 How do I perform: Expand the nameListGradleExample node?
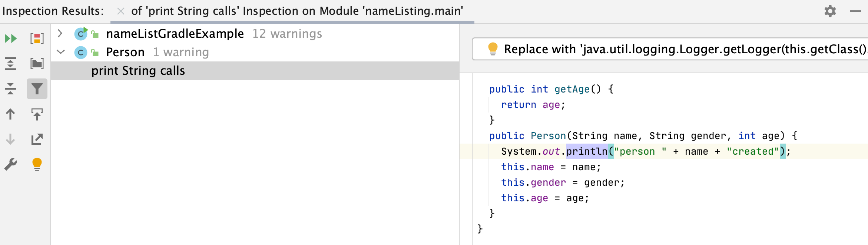pos(60,34)
